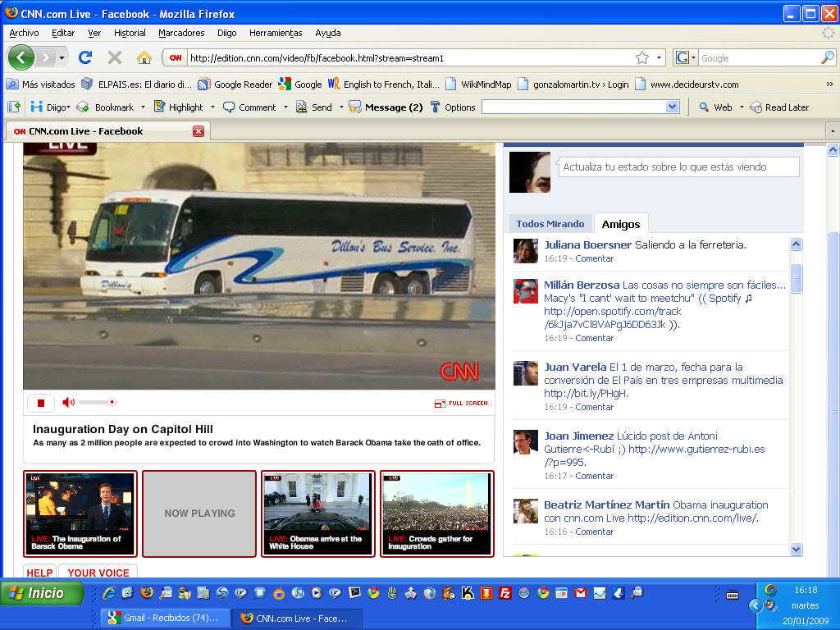The image size is (840, 630).
Task: Switch to the Gmail - Recibidos taskbar window
Action: 166,619
